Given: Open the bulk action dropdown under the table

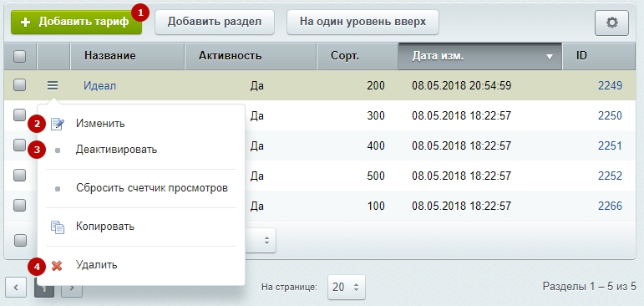Looking at the screenshot, I should pyautogui.click(x=261, y=240).
